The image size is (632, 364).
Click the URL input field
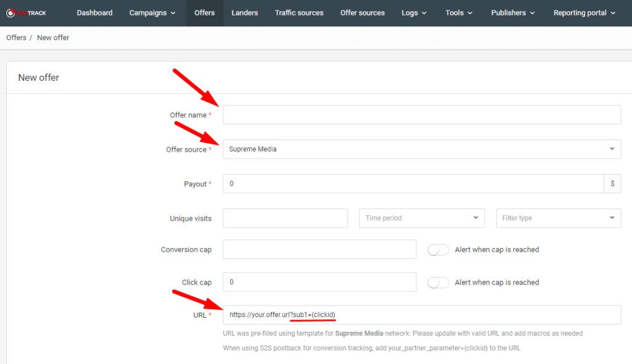(x=422, y=315)
